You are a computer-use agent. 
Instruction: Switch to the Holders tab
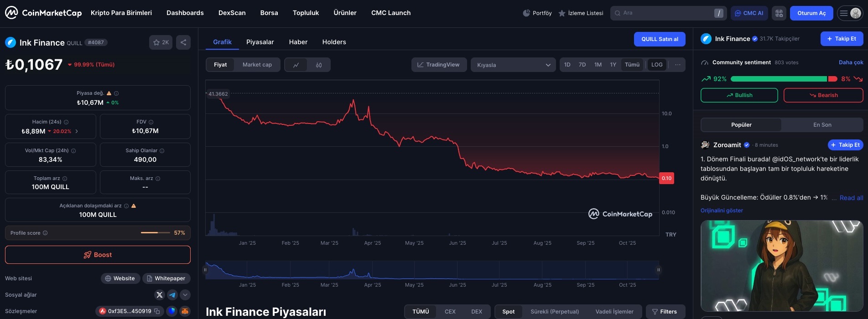pos(334,42)
